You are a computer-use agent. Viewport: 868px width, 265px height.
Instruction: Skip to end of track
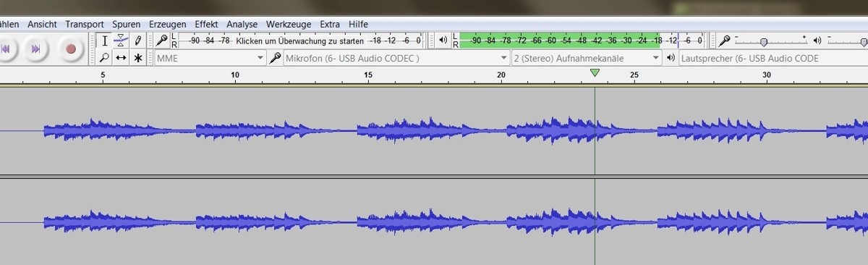[35, 49]
